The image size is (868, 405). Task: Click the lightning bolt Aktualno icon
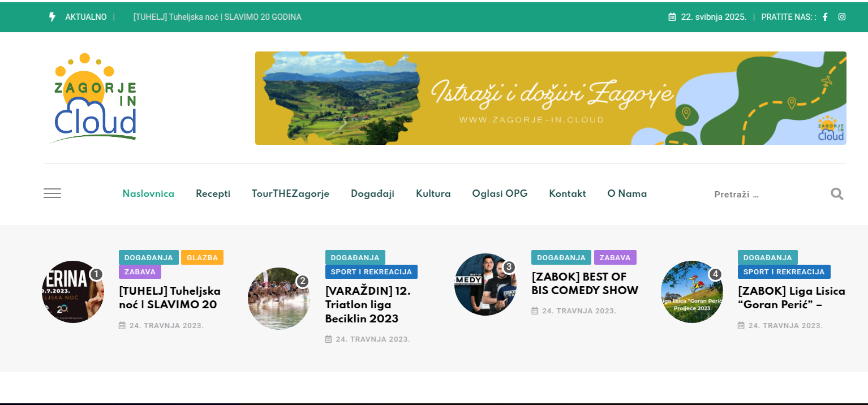tap(52, 17)
